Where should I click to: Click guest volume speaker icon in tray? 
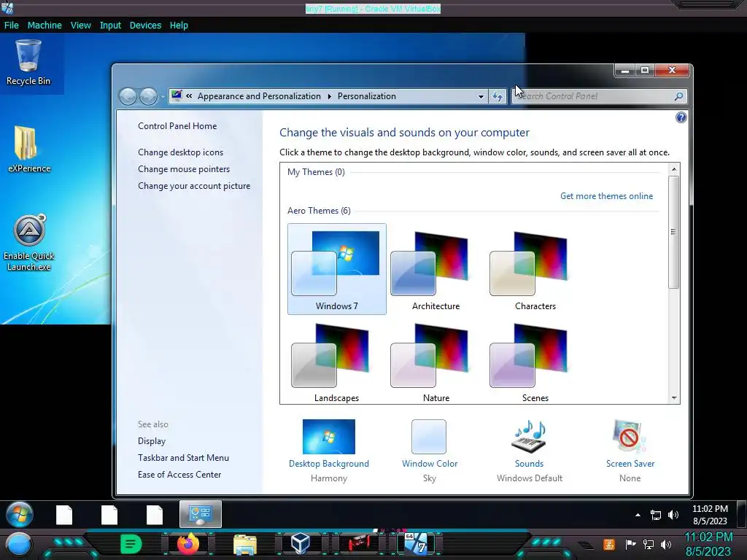(x=673, y=515)
